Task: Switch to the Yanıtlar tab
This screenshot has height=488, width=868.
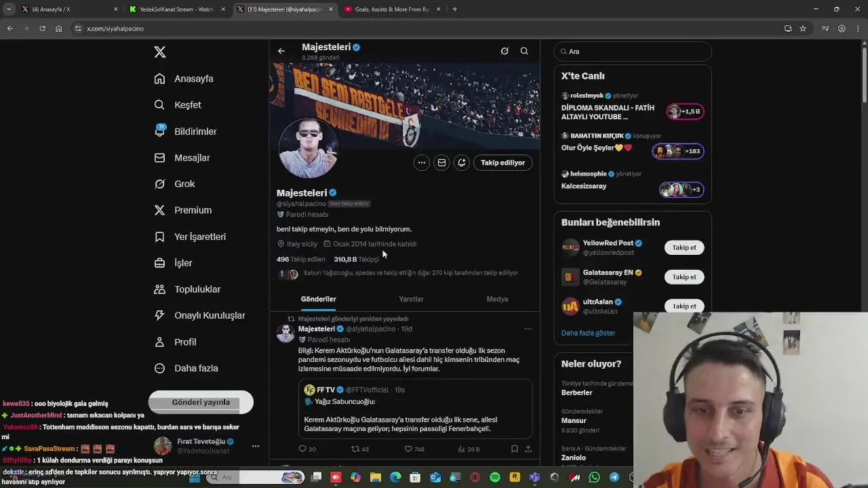Action: pyautogui.click(x=411, y=299)
